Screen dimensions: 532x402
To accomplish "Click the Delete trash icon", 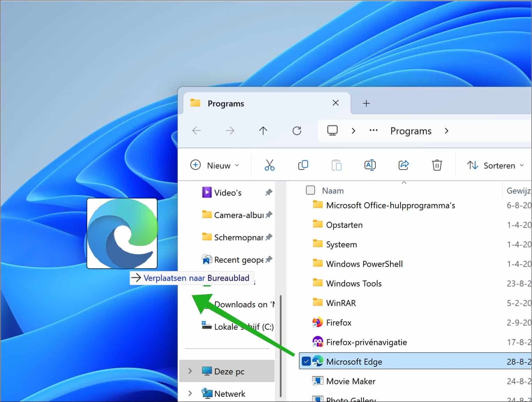I will pyautogui.click(x=437, y=165).
